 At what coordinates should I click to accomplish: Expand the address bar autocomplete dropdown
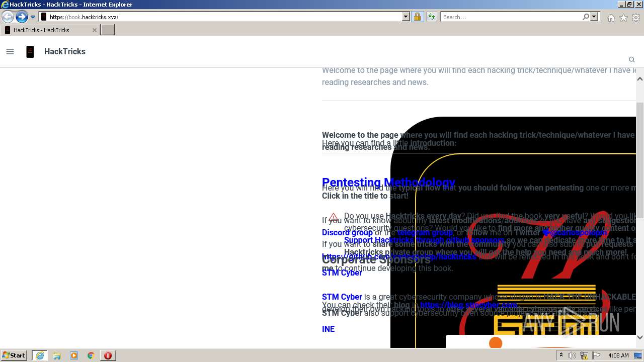click(x=406, y=17)
